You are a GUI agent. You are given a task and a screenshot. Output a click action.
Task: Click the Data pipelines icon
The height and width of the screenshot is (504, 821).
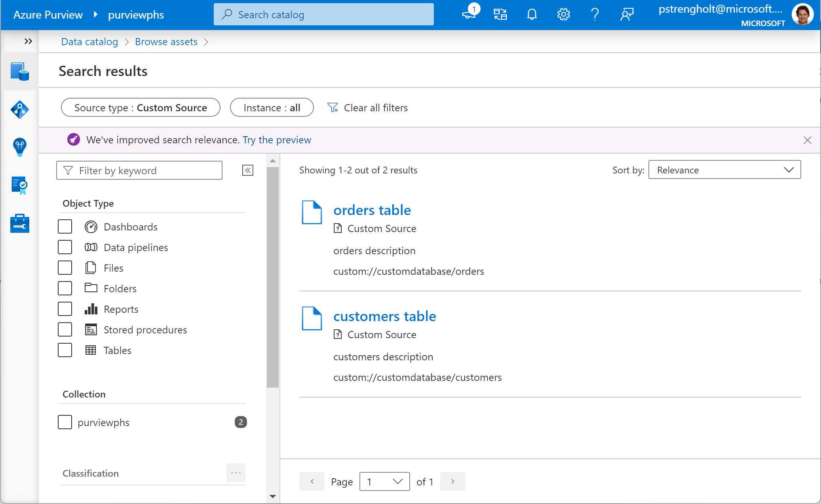point(91,247)
